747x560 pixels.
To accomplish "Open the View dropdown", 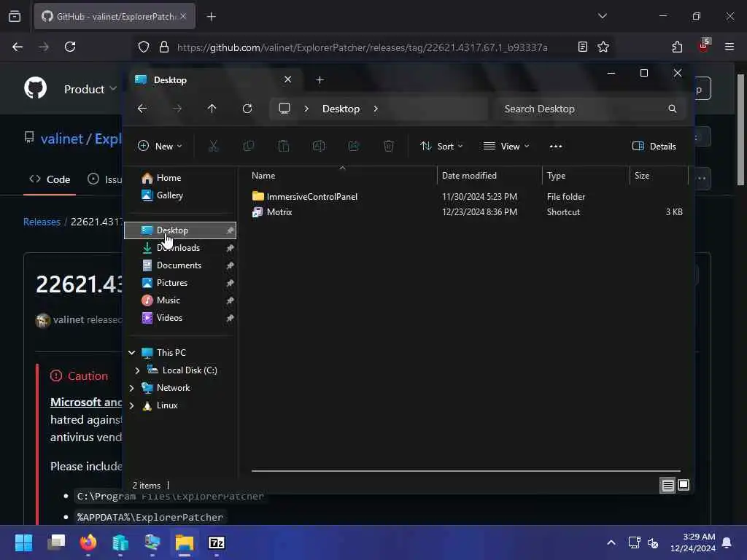I will (506, 146).
